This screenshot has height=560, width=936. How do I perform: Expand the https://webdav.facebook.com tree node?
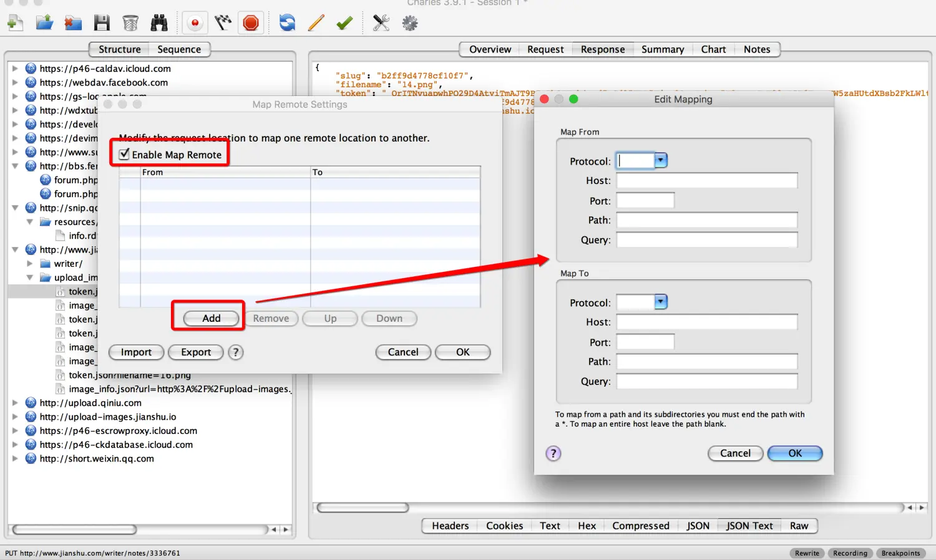(15, 82)
